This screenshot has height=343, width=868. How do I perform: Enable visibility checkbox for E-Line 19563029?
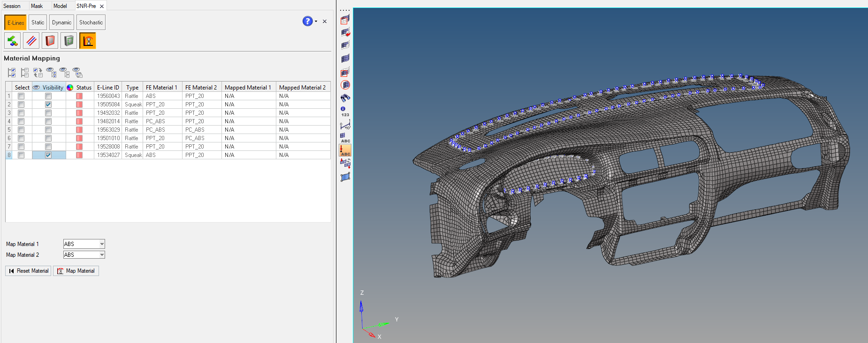point(48,130)
